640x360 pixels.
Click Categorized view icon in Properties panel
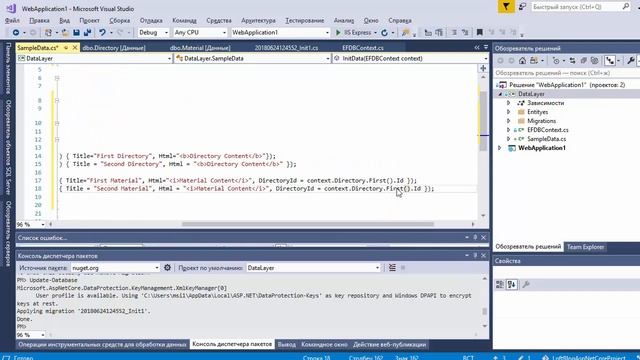click(500, 284)
